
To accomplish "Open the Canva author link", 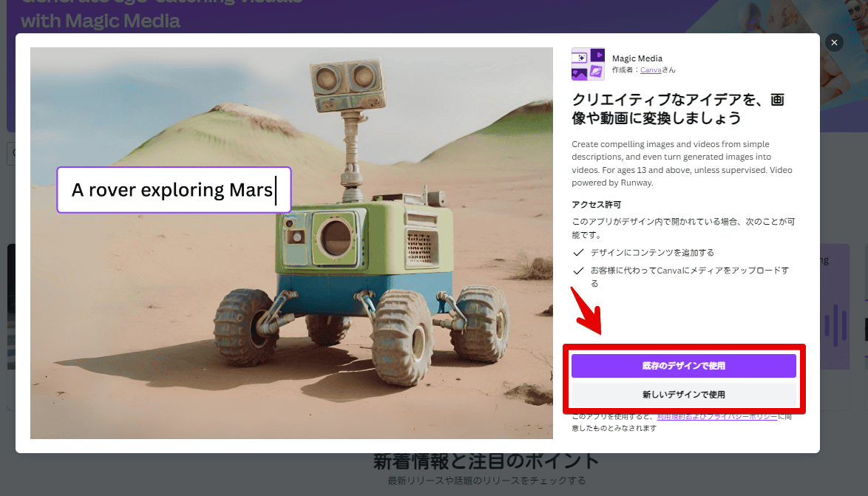I will (651, 69).
